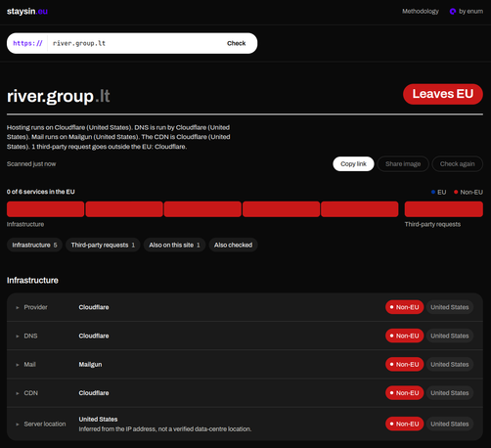
Task: Click United States tag in Mail row
Action: (x=450, y=364)
